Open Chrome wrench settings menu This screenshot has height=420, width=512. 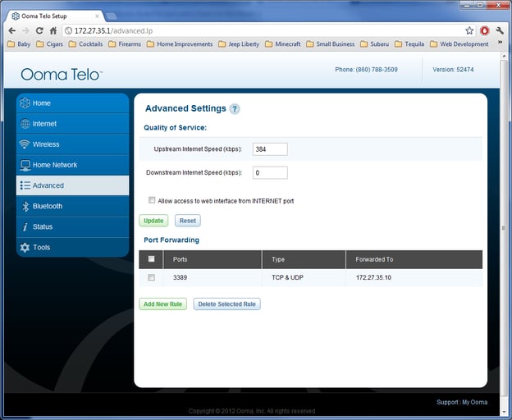click(x=500, y=30)
